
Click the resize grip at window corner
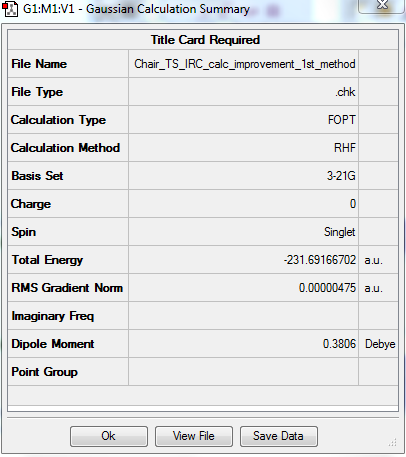pyautogui.click(x=393, y=442)
